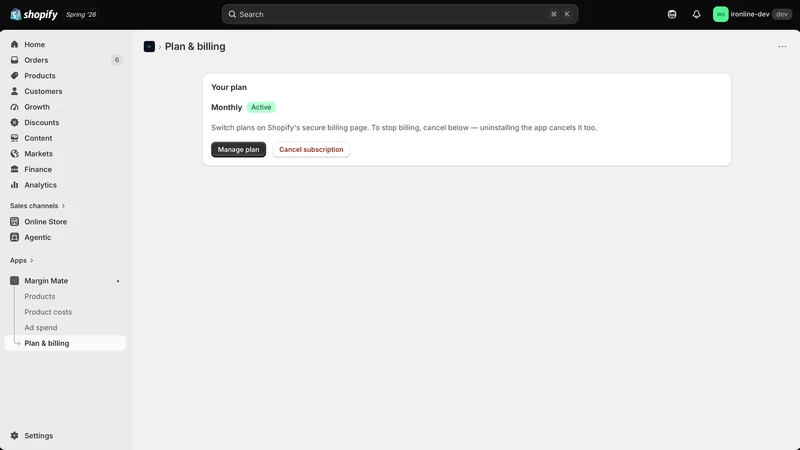Open Margin Mate Products subitem
The height and width of the screenshot is (450, 800).
click(40, 296)
